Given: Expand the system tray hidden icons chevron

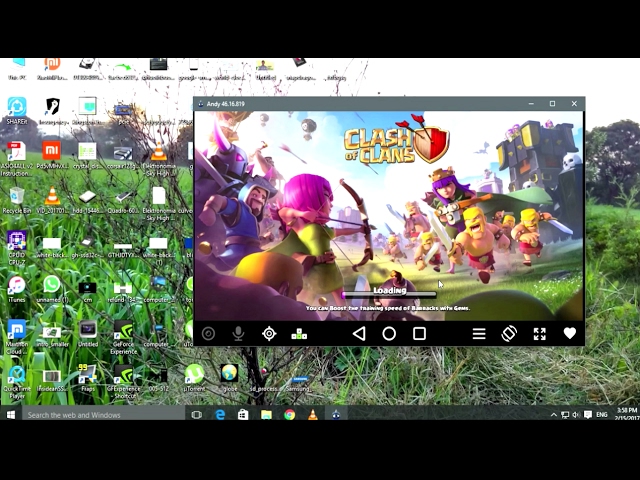Looking at the screenshot, I should (x=553, y=415).
